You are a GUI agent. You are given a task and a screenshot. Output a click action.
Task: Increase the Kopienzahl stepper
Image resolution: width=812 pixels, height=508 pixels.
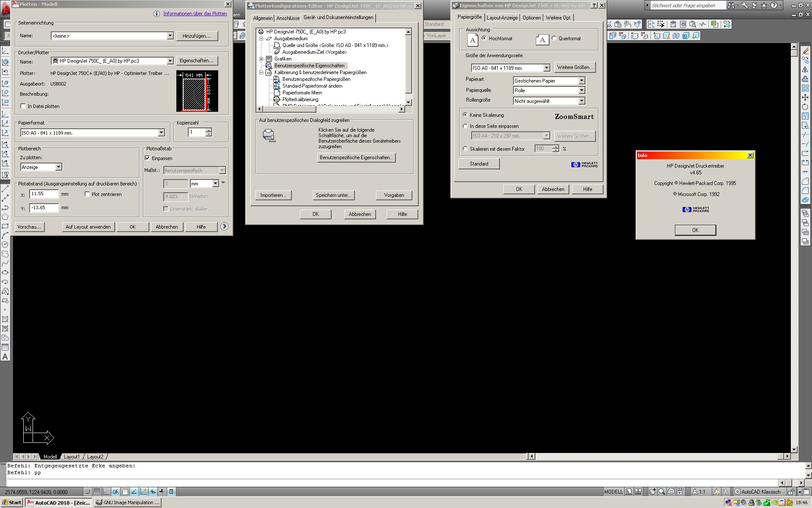click(208, 130)
